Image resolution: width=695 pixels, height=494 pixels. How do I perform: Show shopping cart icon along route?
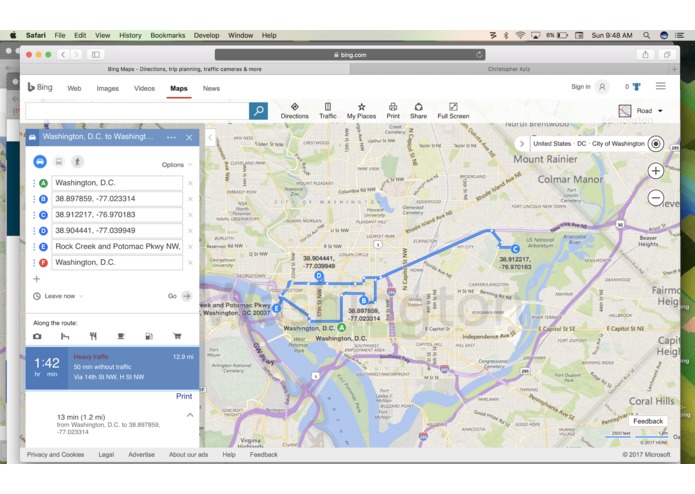[x=177, y=336]
